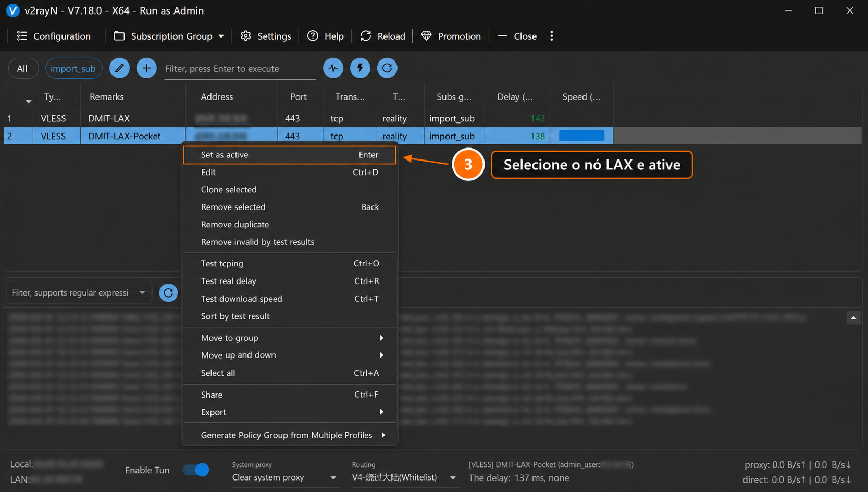This screenshot has height=492, width=868.
Task: Select Edit in the context menu
Action: (x=290, y=172)
